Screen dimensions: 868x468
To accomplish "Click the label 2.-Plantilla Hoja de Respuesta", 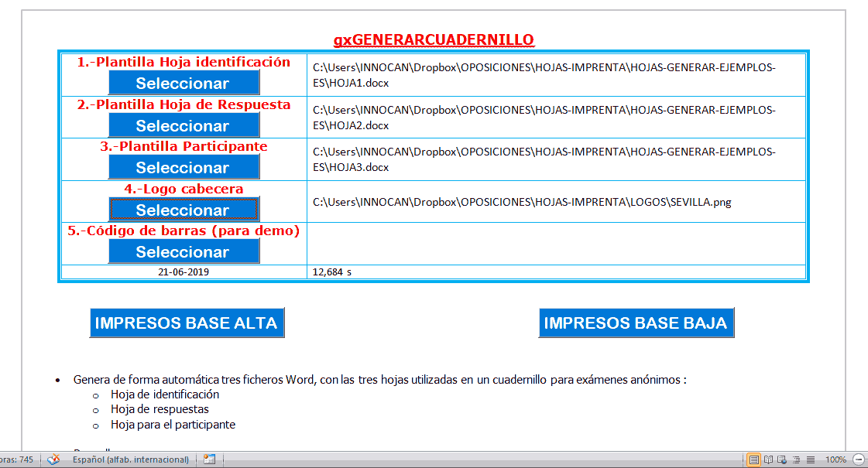I will [x=184, y=104].
